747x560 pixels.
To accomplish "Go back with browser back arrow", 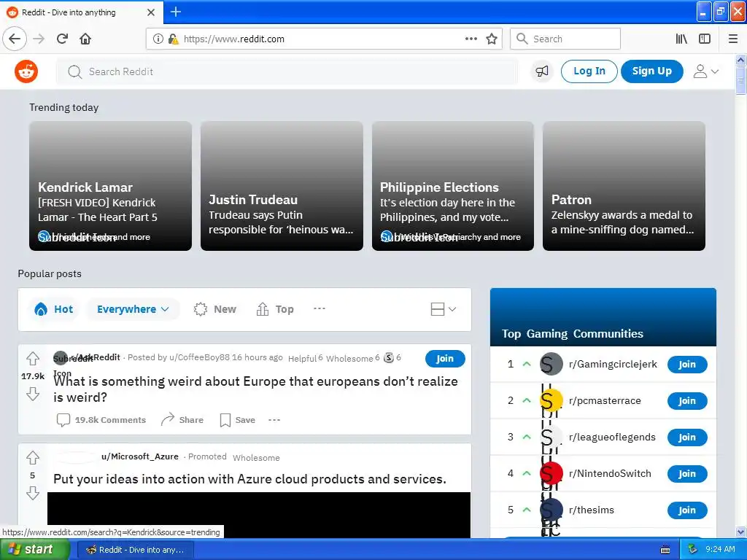I will [x=15, y=39].
